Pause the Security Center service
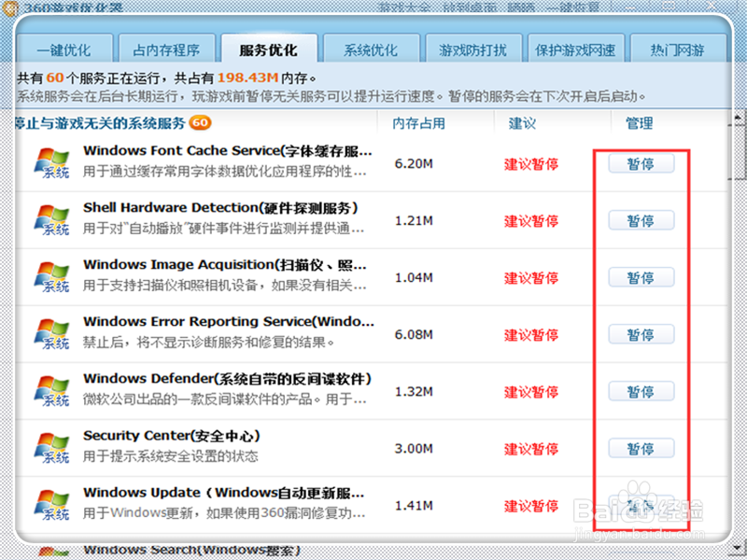 (x=641, y=449)
